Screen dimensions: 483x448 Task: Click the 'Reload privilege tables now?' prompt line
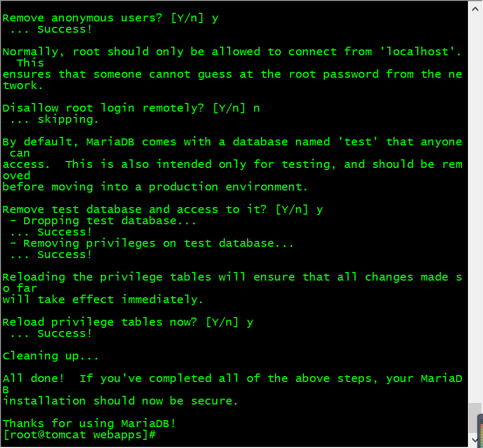click(128, 322)
